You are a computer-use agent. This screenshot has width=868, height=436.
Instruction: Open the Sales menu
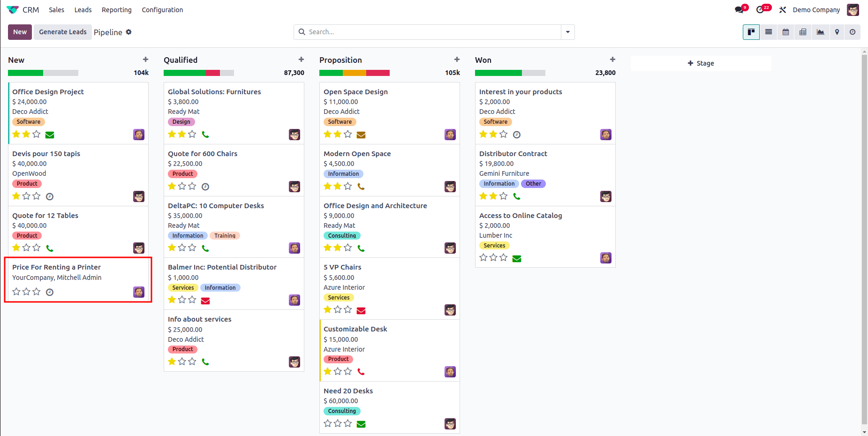(56, 10)
